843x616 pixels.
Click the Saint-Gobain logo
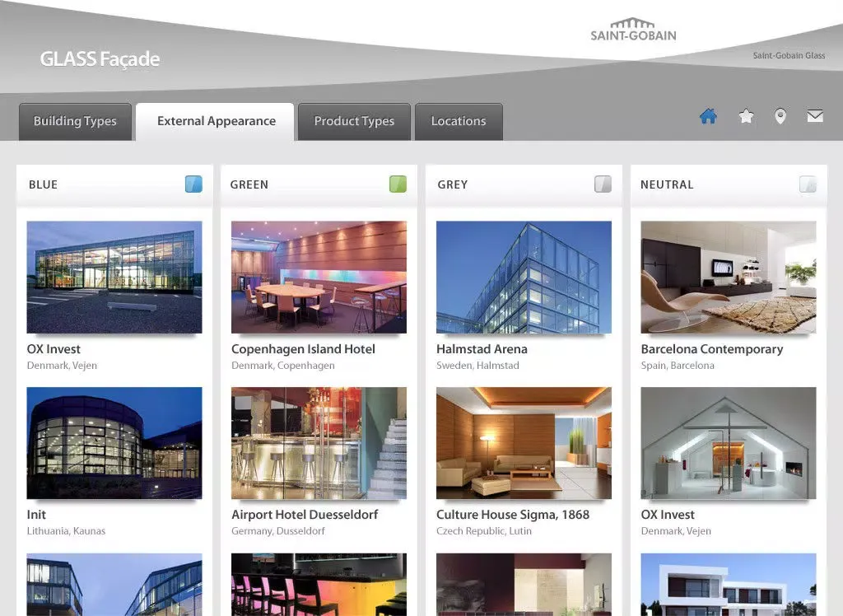point(633,30)
